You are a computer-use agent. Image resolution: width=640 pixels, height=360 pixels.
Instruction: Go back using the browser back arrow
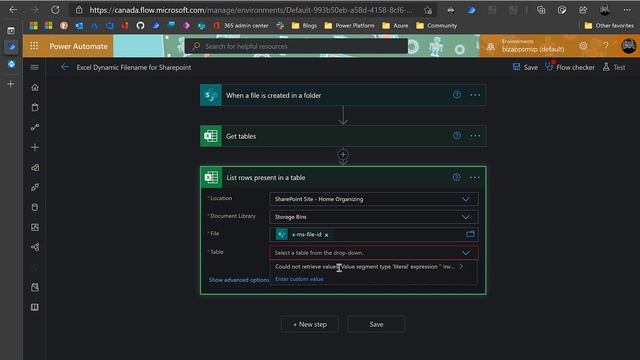point(13,10)
